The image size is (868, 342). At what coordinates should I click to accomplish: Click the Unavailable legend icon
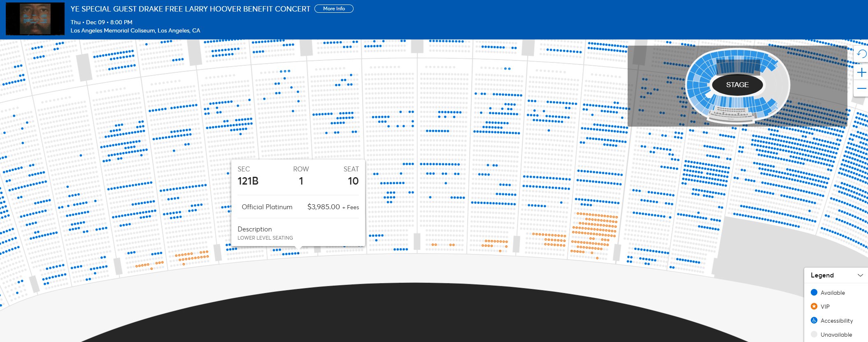coord(814,335)
